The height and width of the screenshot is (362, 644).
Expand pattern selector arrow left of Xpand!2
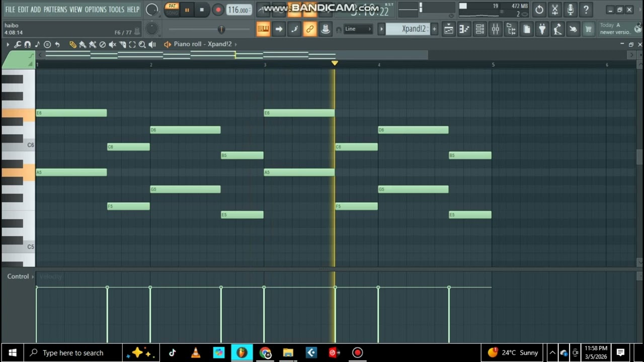[x=381, y=29]
